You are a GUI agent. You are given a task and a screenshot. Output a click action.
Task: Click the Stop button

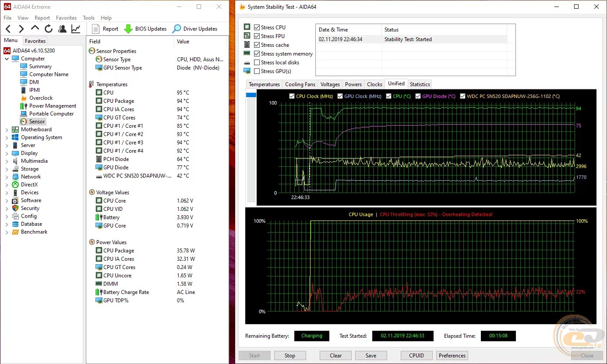click(x=290, y=356)
